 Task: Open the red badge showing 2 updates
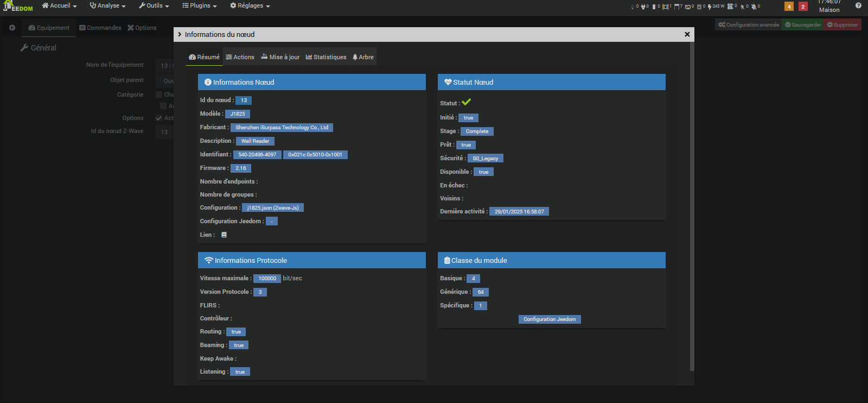803,7
